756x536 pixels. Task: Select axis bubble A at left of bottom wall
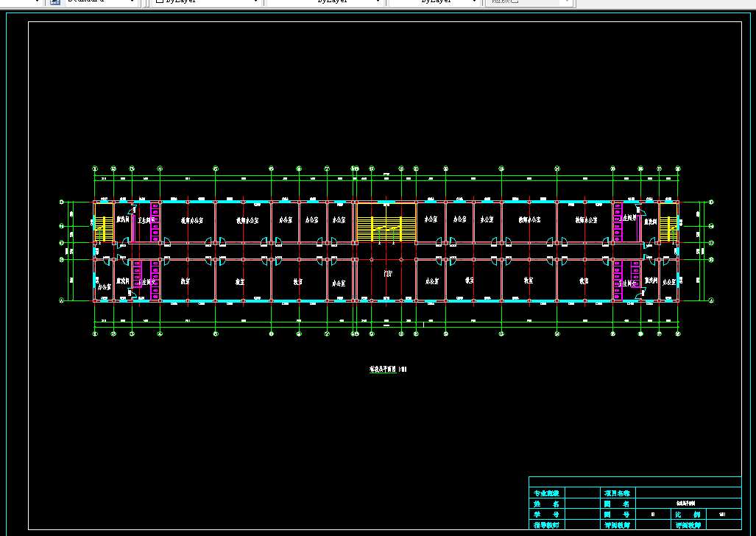pyautogui.click(x=61, y=300)
